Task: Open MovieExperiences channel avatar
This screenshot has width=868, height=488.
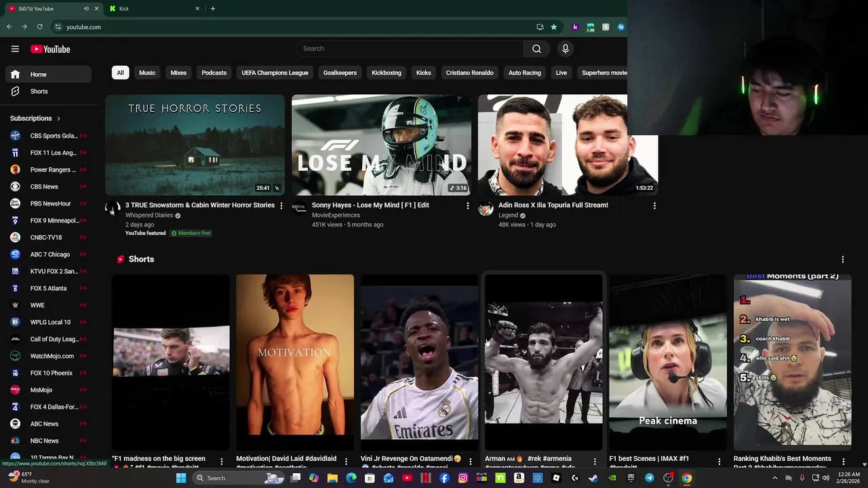Action: [x=299, y=209]
